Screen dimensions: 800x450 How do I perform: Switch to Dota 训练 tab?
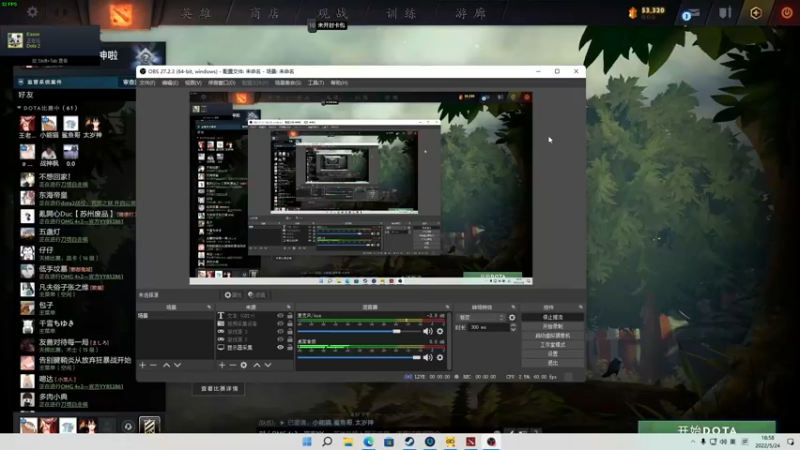click(x=402, y=14)
